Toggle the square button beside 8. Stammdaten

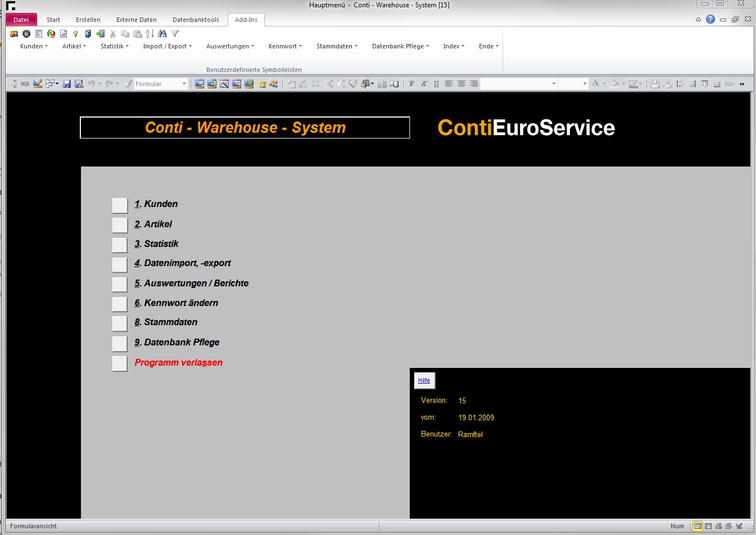pyautogui.click(x=120, y=323)
